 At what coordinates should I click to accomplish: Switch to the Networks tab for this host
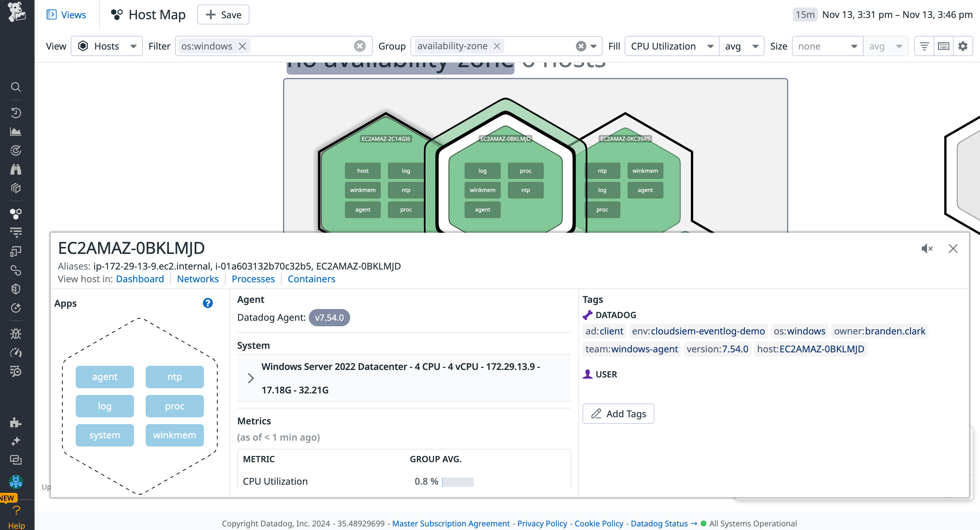point(198,279)
